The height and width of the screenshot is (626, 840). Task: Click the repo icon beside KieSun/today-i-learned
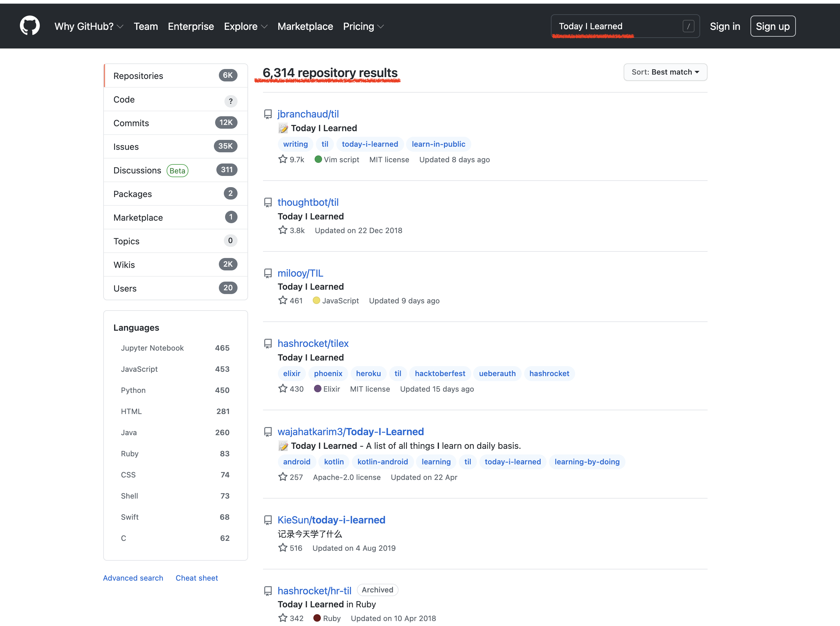pyautogui.click(x=268, y=520)
